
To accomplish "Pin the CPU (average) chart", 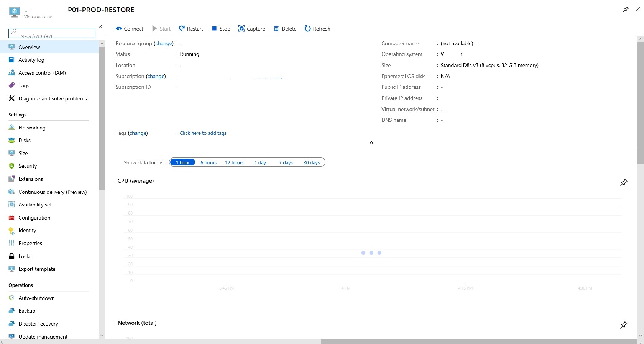I will (624, 183).
